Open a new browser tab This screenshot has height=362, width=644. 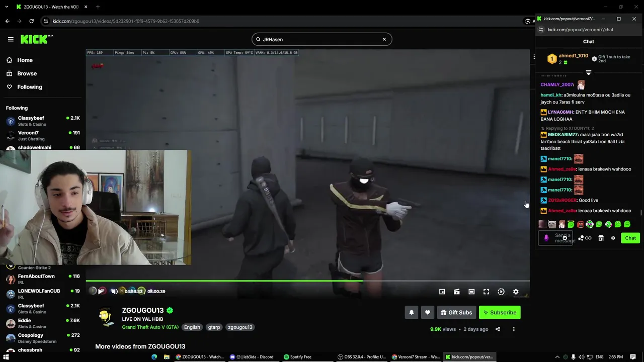point(98,7)
